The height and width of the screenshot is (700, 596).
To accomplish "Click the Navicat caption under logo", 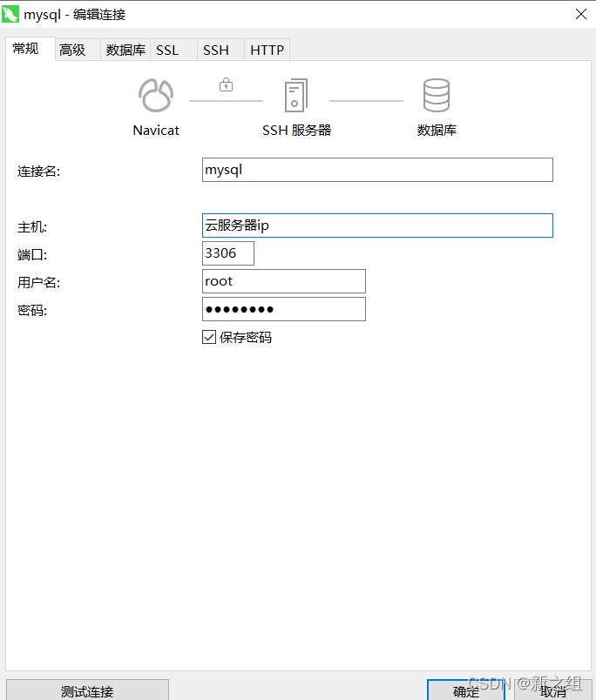I will click(x=156, y=131).
